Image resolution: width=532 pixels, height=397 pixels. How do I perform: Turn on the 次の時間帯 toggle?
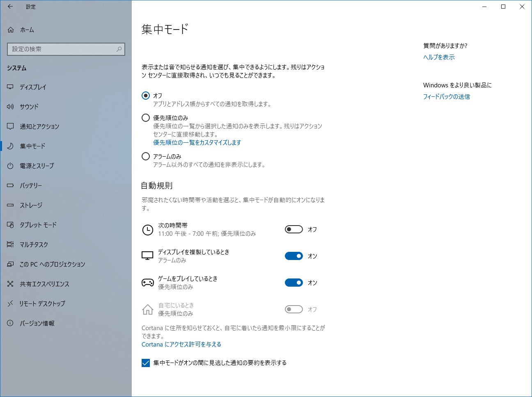[x=294, y=229]
